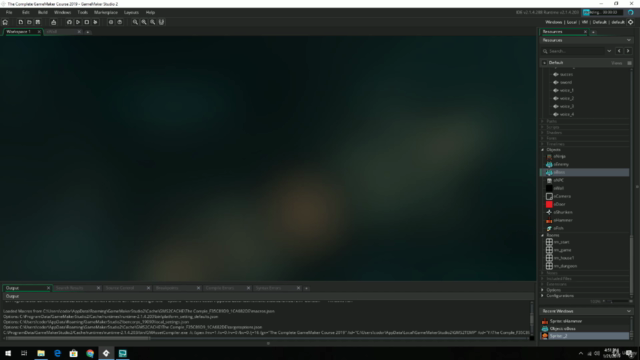This screenshot has width=640, height=360.
Task: Select the oHammer object
Action: pos(563,220)
